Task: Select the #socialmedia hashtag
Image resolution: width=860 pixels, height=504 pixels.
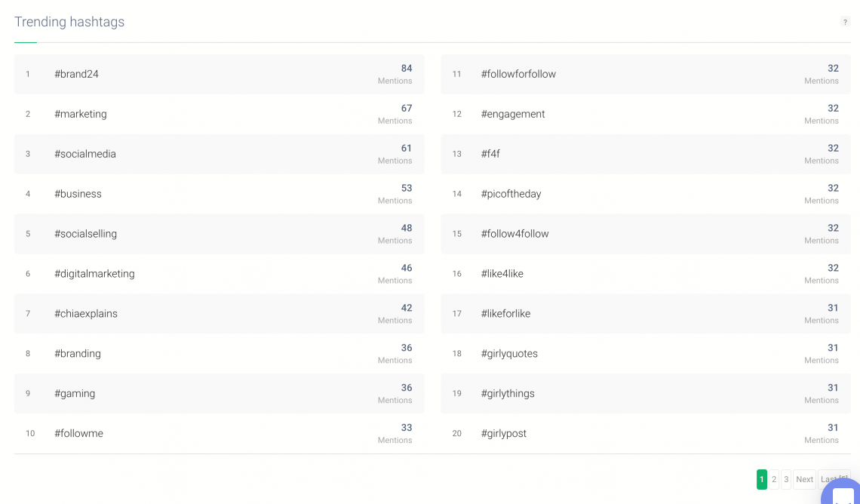Action: [x=84, y=154]
